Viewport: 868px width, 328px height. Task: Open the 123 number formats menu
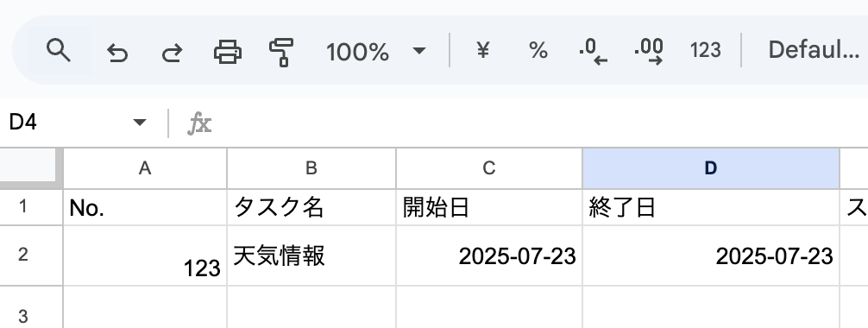(x=705, y=50)
